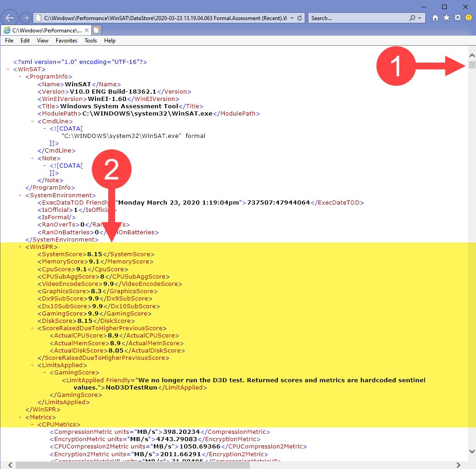476x469 pixels.
Task: Click the CompressionMetric value 398.20234
Action: point(181,432)
